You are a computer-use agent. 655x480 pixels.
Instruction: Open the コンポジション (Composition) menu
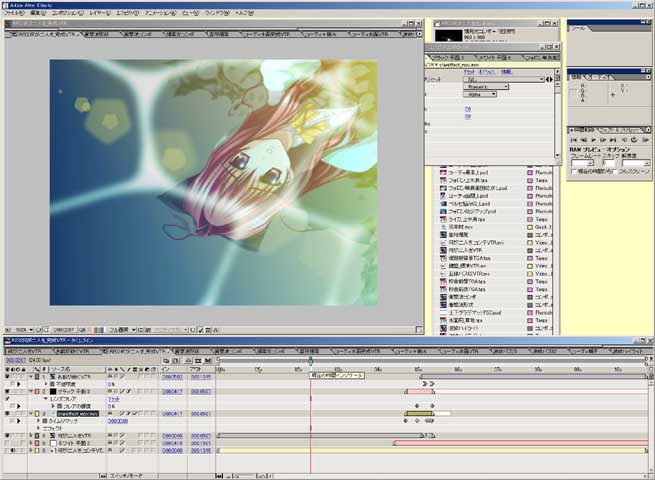67,13
